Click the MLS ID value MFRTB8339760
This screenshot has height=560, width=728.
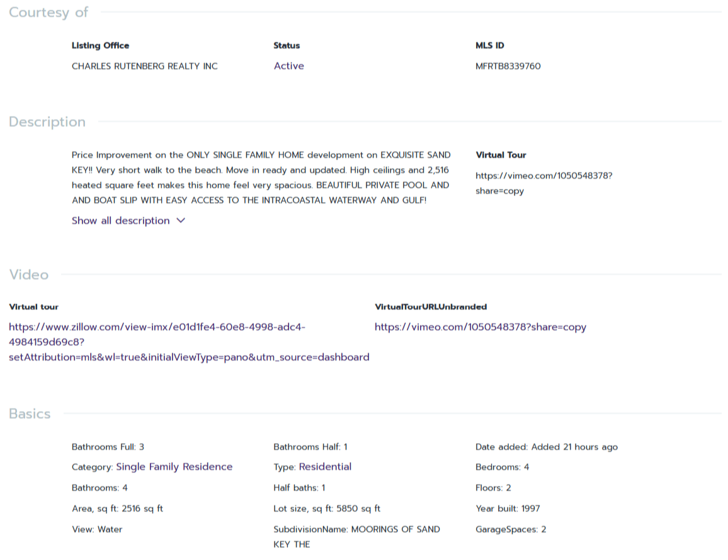pyautogui.click(x=508, y=66)
